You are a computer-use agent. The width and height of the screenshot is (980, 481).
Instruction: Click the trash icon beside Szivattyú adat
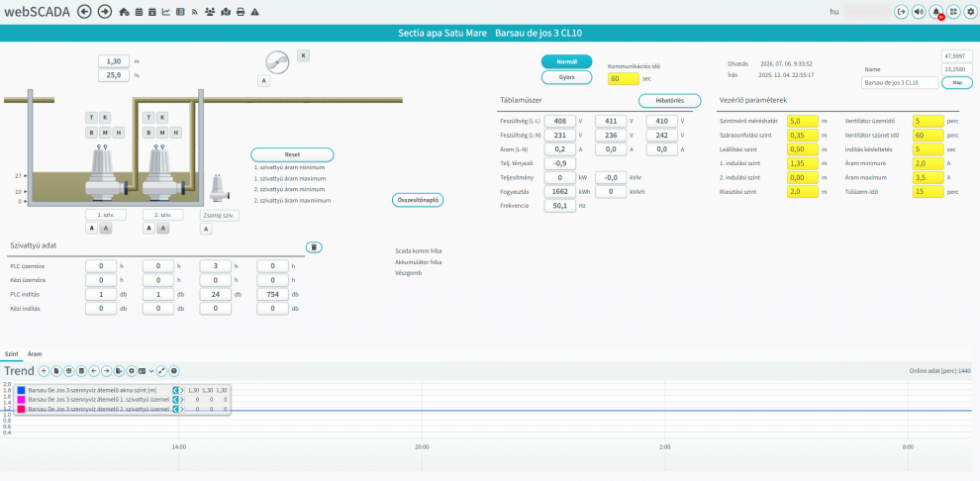coord(314,247)
